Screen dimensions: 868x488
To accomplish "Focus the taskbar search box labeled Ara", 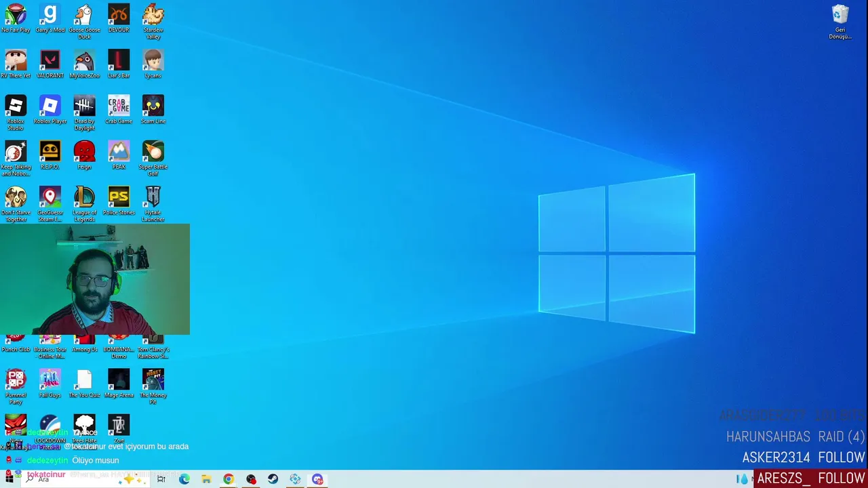I will pos(85,479).
